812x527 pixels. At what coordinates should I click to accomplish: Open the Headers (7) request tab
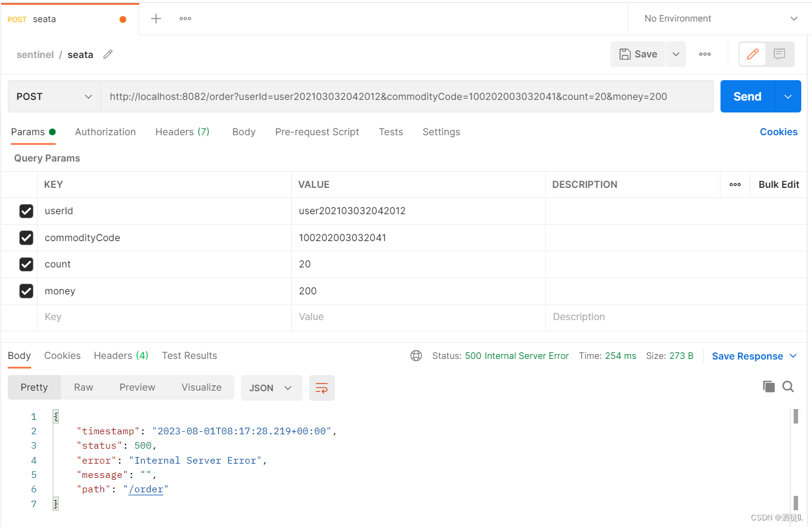(182, 132)
